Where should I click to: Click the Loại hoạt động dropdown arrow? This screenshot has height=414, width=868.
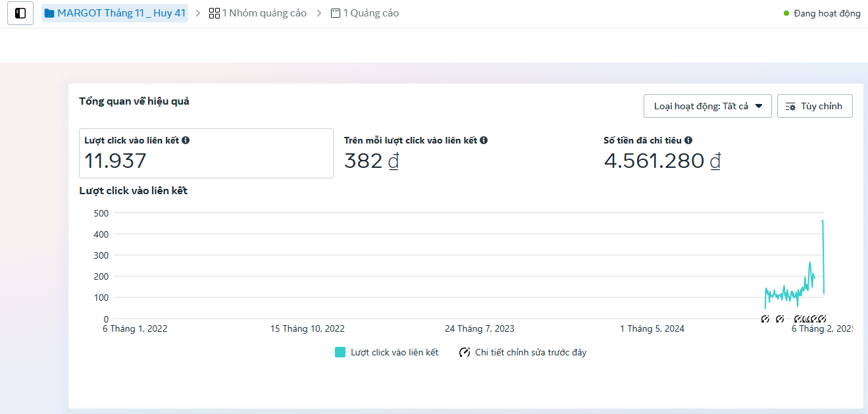[759, 106]
